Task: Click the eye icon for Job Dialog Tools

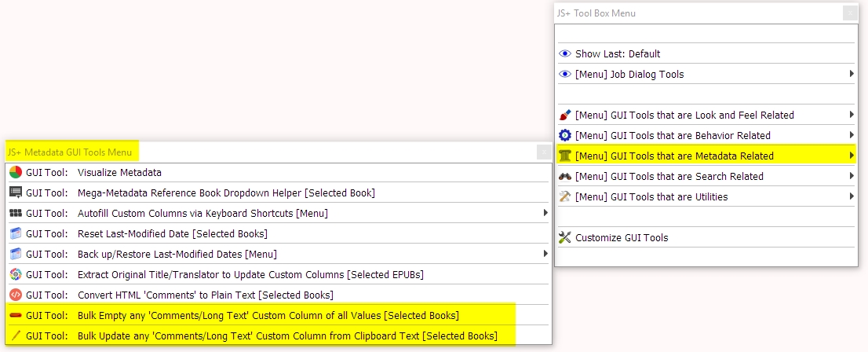Action: pyautogui.click(x=564, y=74)
